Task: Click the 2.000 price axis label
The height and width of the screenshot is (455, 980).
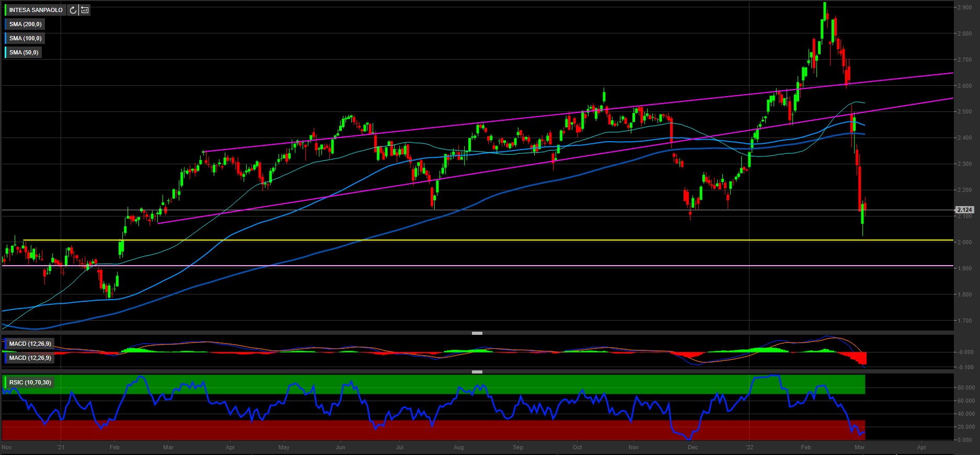Action: pyautogui.click(x=964, y=242)
